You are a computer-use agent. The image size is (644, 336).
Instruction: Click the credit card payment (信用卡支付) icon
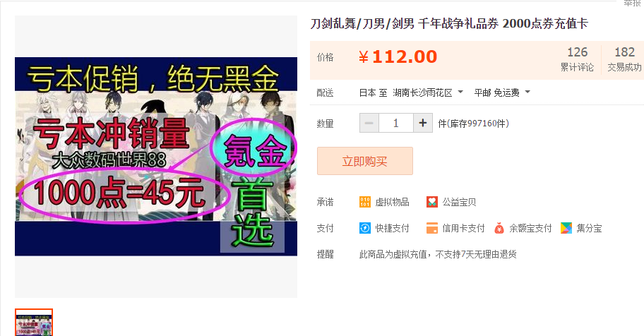tap(431, 228)
